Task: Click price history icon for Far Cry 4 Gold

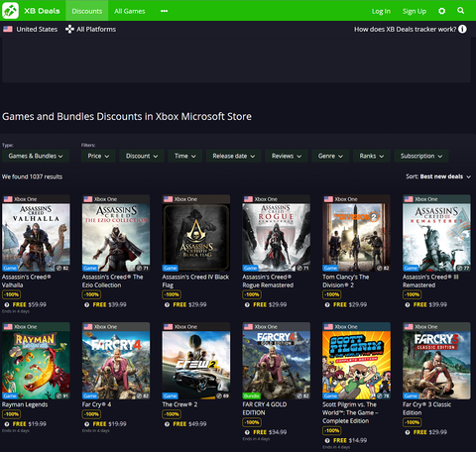Action: pos(247,432)
